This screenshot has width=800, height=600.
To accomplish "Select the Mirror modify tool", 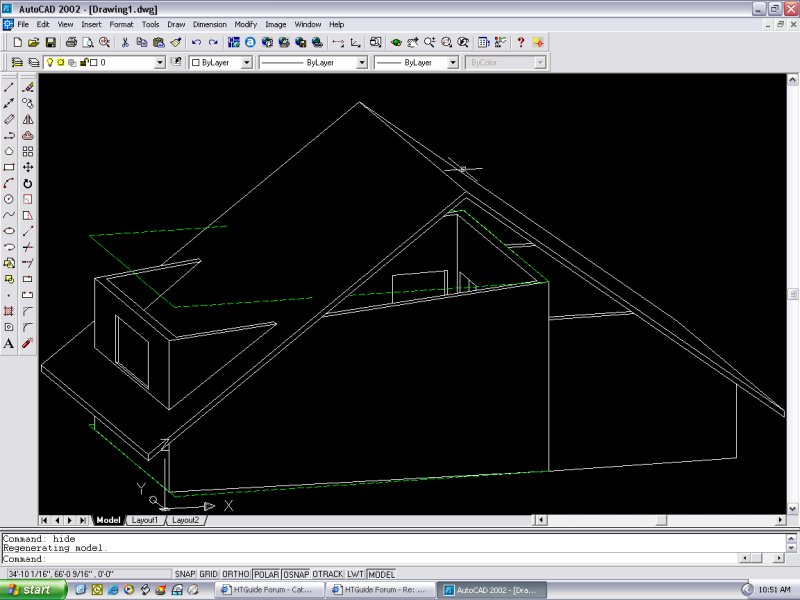I will [x=28, y=119].
